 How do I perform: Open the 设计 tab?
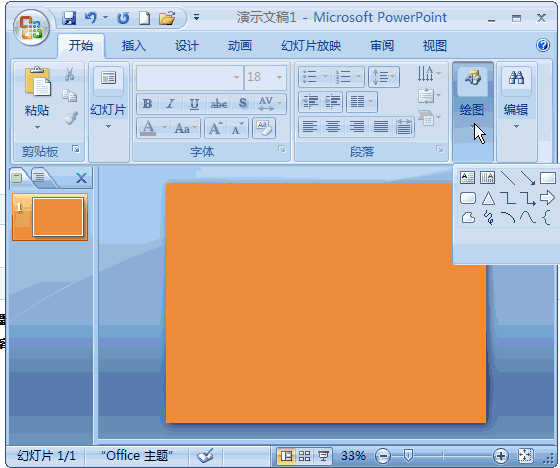click(x=186, y=46)
